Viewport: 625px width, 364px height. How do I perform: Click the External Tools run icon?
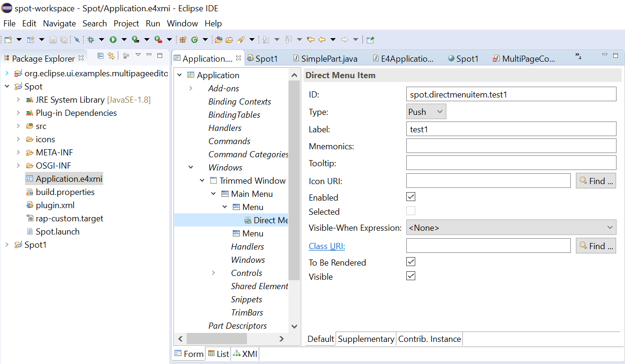click(158, 40)
